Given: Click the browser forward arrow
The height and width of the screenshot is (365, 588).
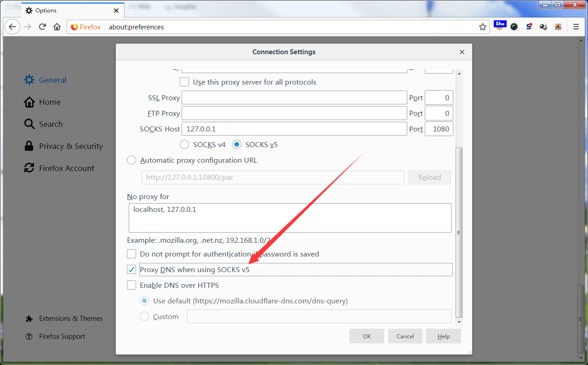Looking at the screenshot, I should coord(28,27).
